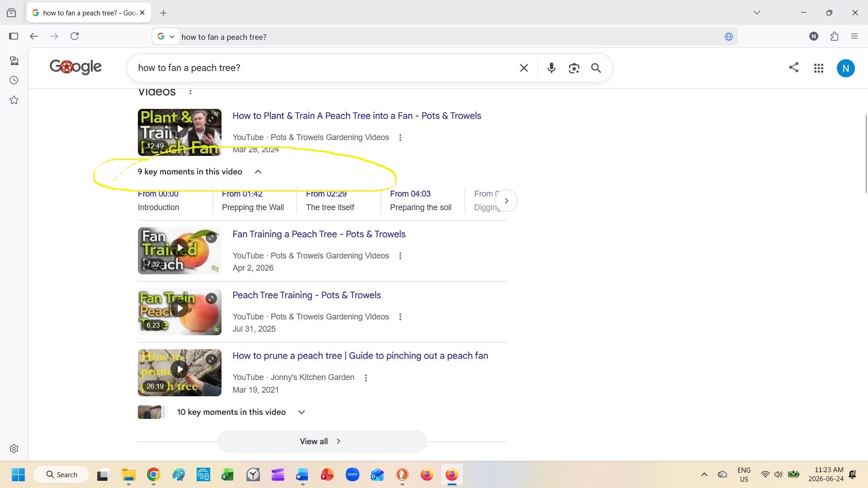Play the 'Fan Train Peach Tree' 6:23 thumbnail
This screenshot has width=868, height=488.
[179, 312]
